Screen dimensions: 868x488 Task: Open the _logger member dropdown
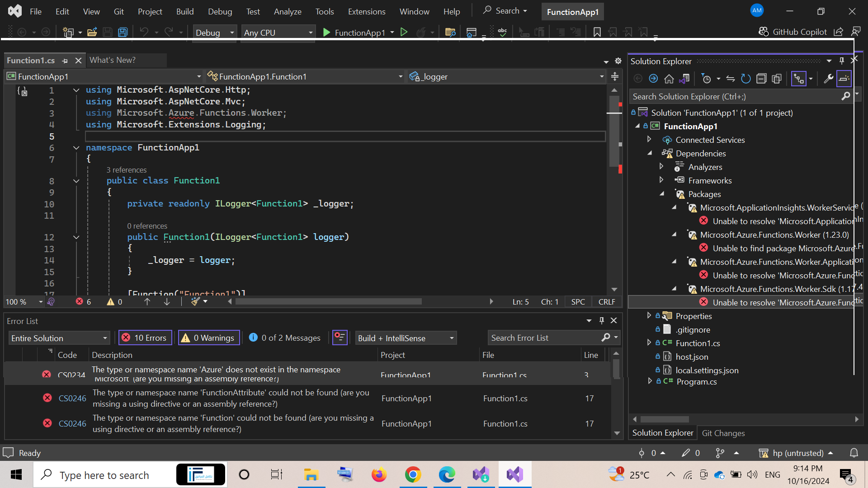coord(506,77)
